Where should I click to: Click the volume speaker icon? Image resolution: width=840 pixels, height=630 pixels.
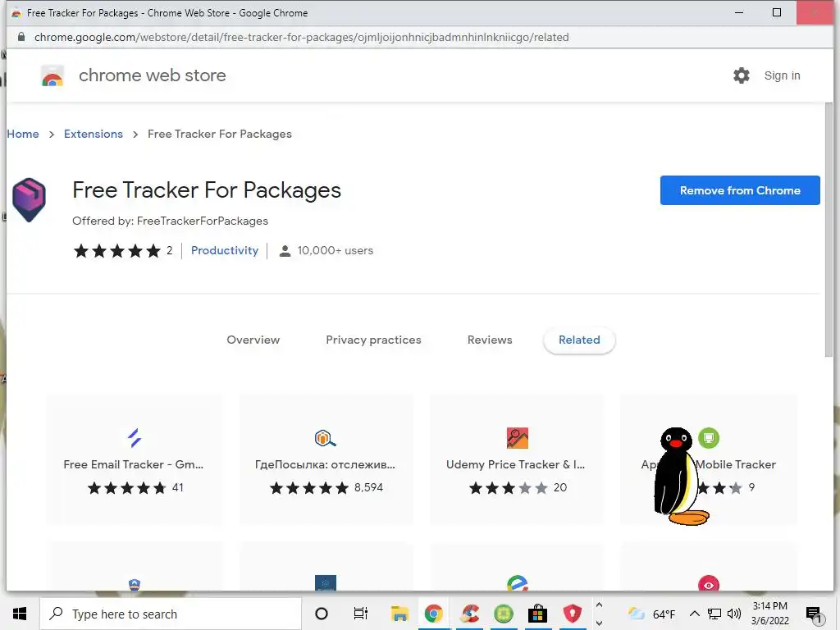734,614
